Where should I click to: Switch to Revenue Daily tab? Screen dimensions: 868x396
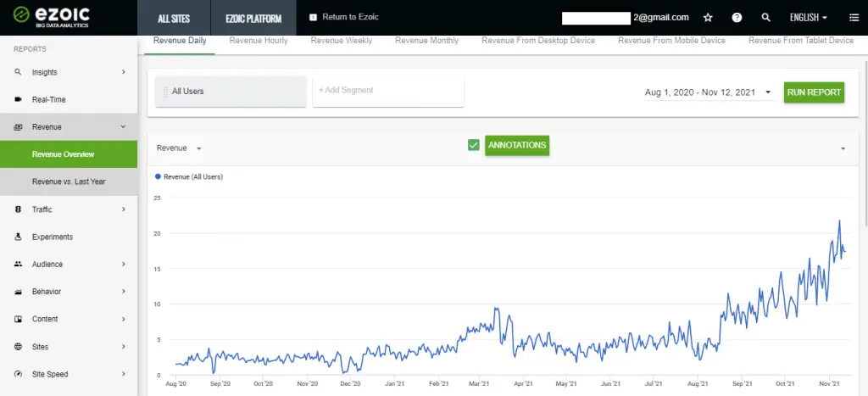pos(180,41)
